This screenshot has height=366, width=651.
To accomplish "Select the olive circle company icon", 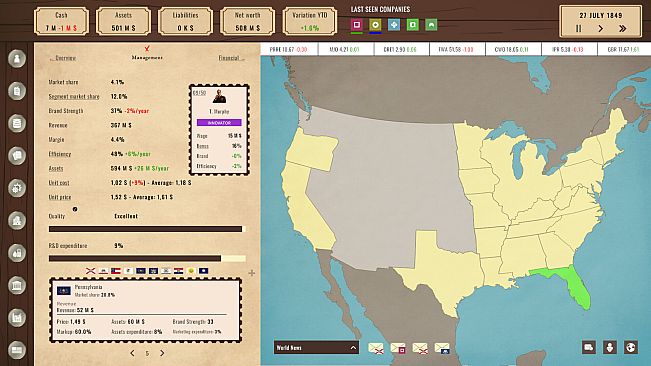I will coord(375,25).
